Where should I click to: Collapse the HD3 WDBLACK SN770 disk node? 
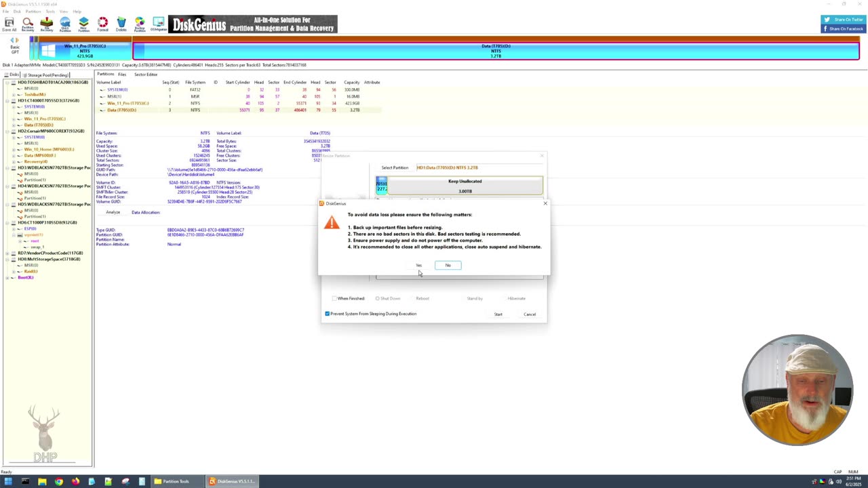click(7, 167)
